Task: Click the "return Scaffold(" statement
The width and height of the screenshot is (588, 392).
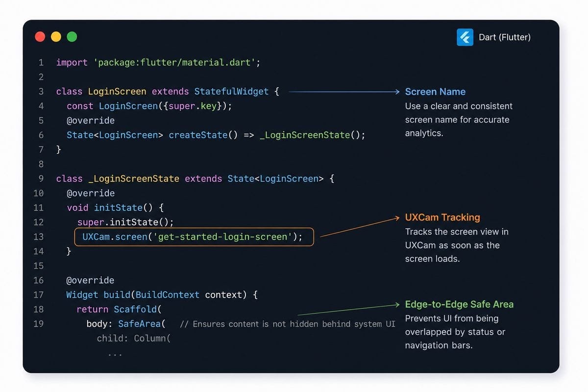Action: 119,309
